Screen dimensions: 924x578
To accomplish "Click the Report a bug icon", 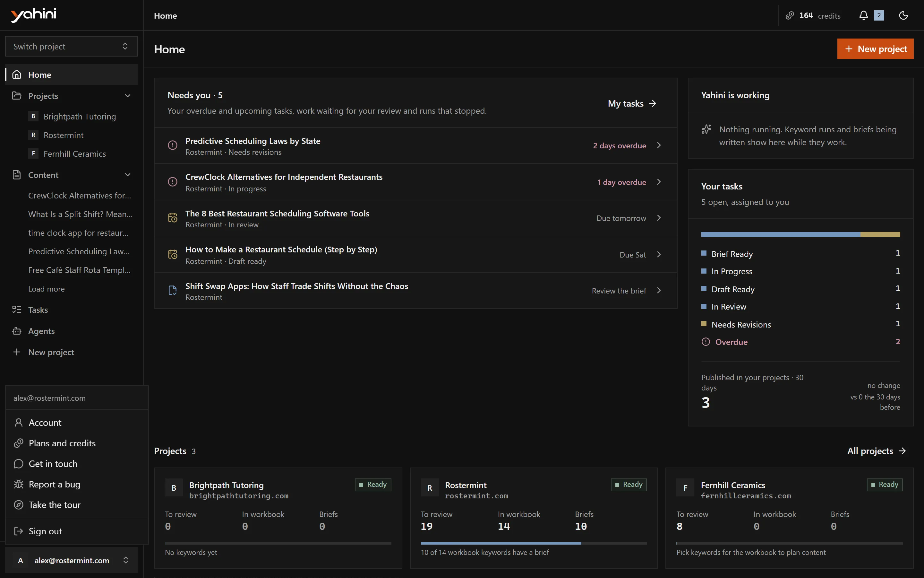I will pyautogui.click(x=18, y=484).
